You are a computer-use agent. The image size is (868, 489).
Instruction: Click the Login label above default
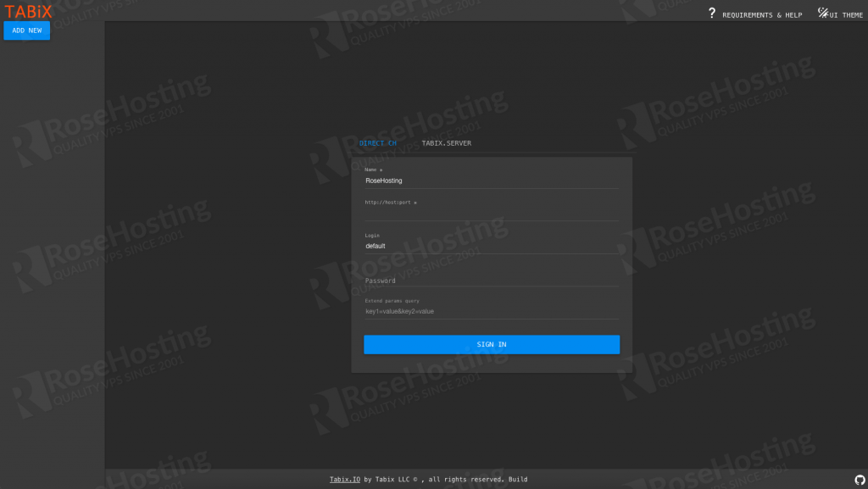pyautogui.click(x=372, y=236)
